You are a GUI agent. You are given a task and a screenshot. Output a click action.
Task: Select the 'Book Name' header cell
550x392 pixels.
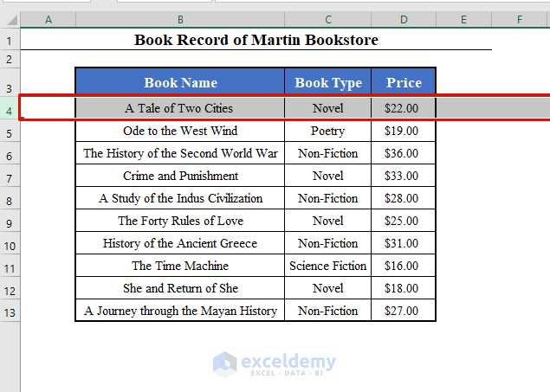point(180,83)
